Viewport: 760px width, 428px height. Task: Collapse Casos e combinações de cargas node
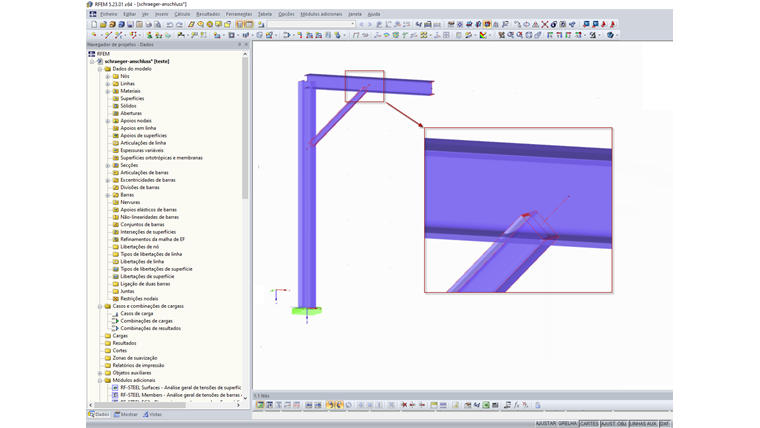[x=100, y=306]
